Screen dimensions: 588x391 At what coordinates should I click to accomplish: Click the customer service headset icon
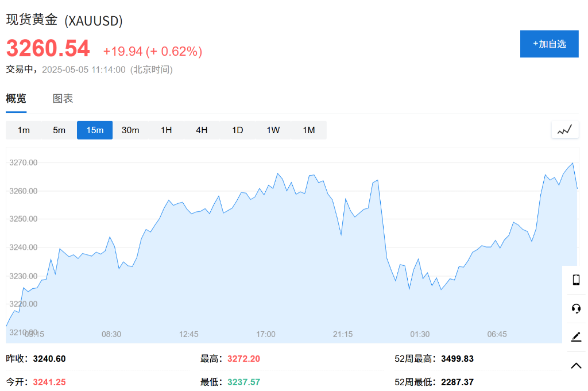[x=576, y=308]
